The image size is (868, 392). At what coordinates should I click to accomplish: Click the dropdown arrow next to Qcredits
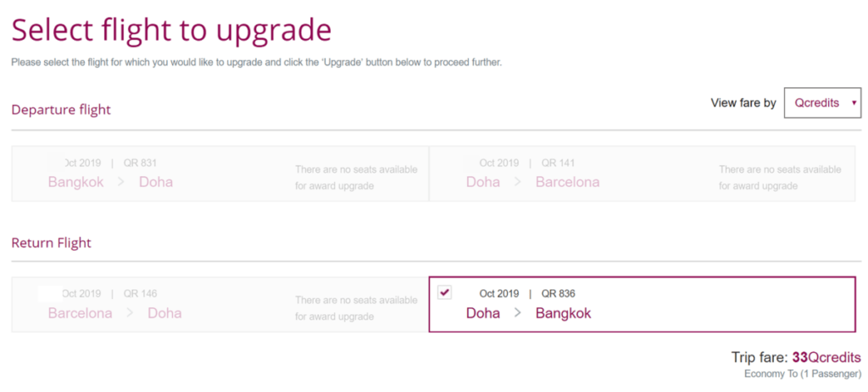pos(854,102)
